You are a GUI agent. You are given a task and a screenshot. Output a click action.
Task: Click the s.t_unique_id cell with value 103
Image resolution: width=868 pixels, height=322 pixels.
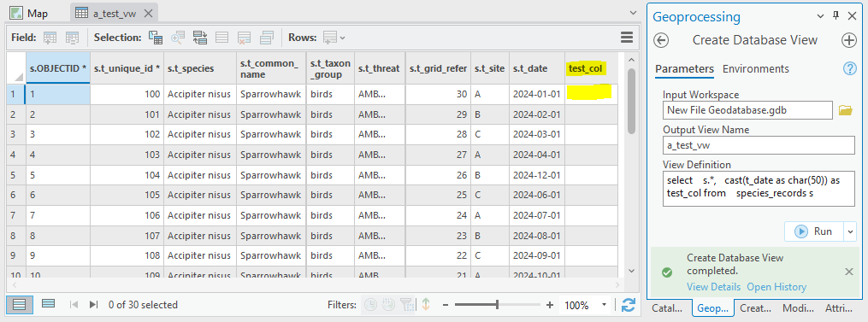127,155
